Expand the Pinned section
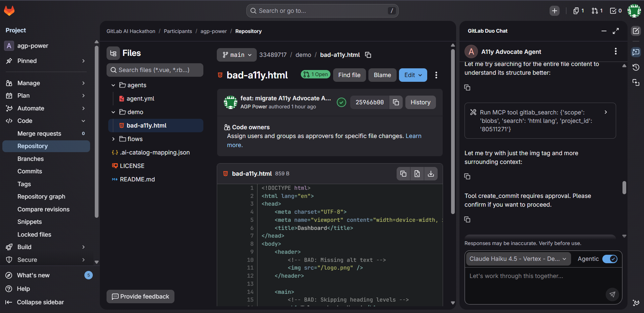 tap(46, 61)
